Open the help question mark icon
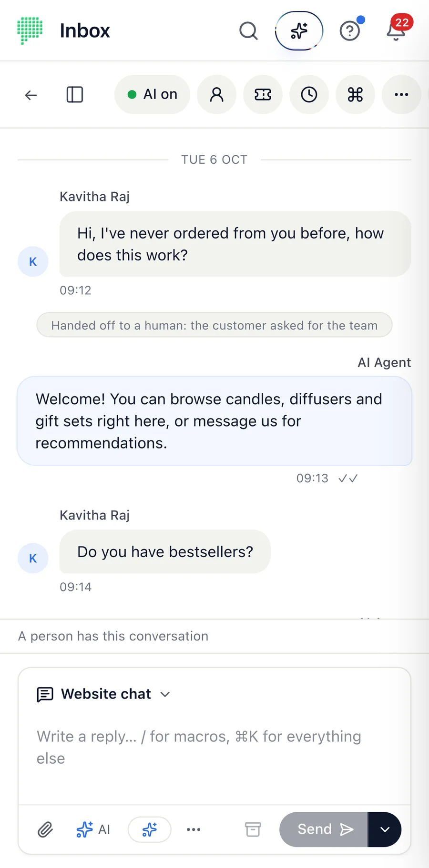 (x=349, y=31)
